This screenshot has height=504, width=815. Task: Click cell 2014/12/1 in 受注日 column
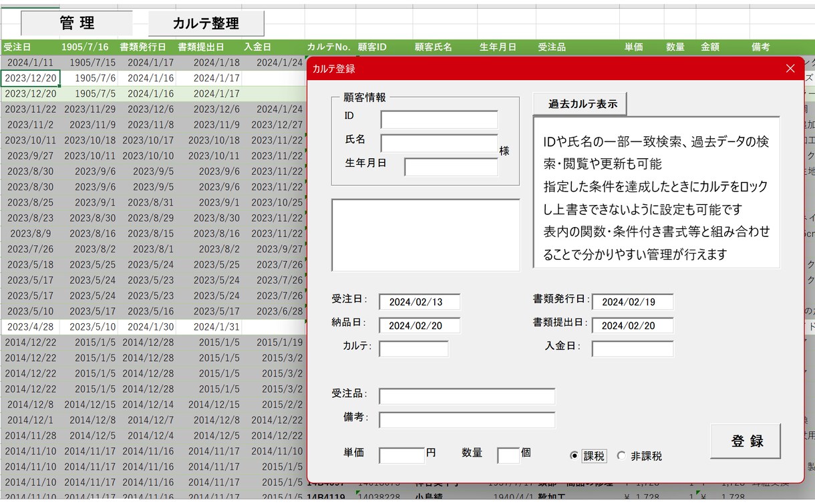31,420
